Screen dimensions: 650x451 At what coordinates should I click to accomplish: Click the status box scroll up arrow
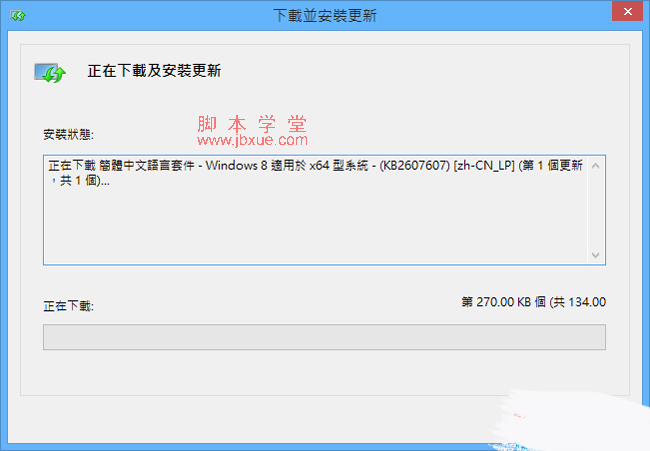pyautogui.click(x=596, y=166)
